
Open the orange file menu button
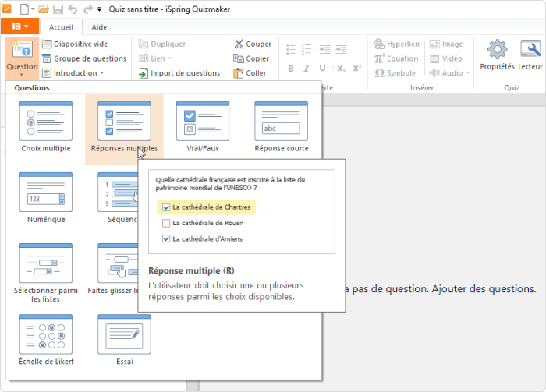(20, 26)
